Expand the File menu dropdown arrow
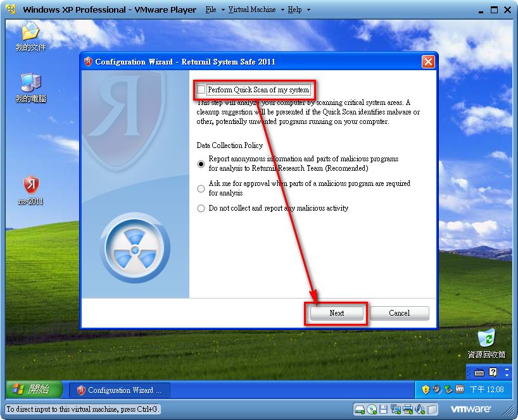The height and width of the screenshot is (420, 518). [223, 10]
